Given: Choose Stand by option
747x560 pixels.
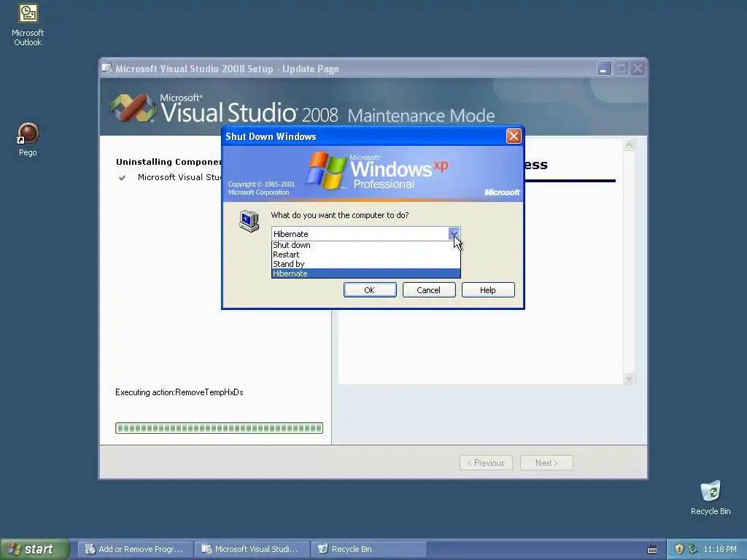Looking at the screenshot, I should point(366,264).
